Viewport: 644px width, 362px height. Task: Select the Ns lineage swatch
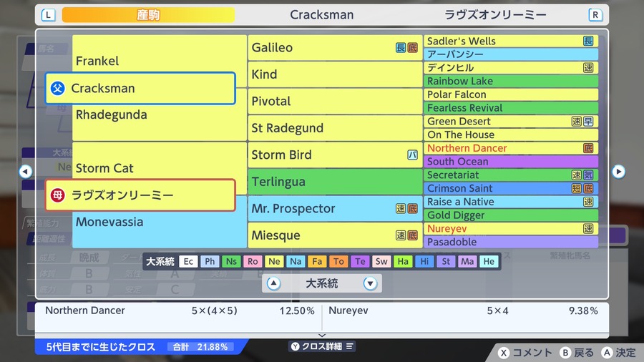231,261
